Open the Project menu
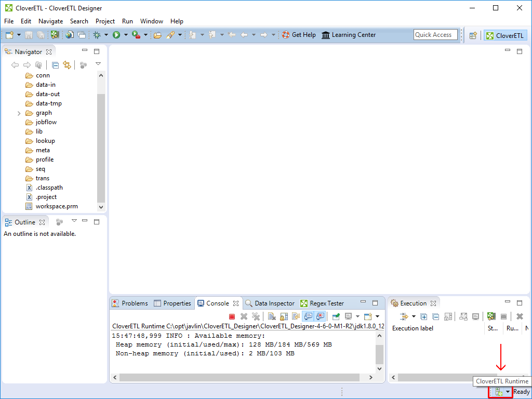 pos(105,21)
